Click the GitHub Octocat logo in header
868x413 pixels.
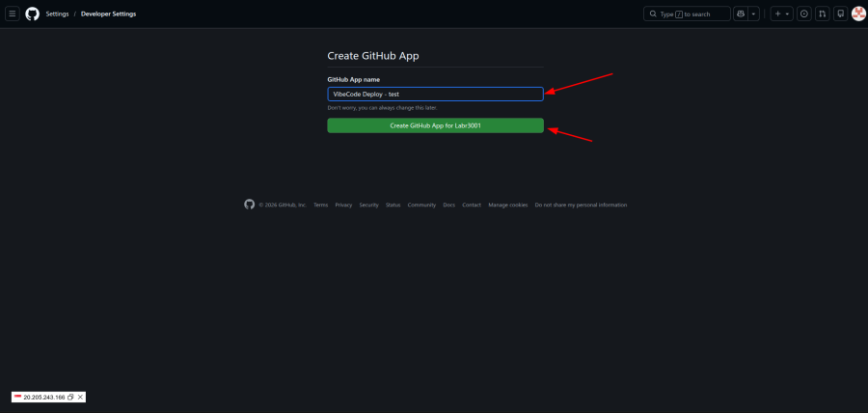tap(33, 14)
